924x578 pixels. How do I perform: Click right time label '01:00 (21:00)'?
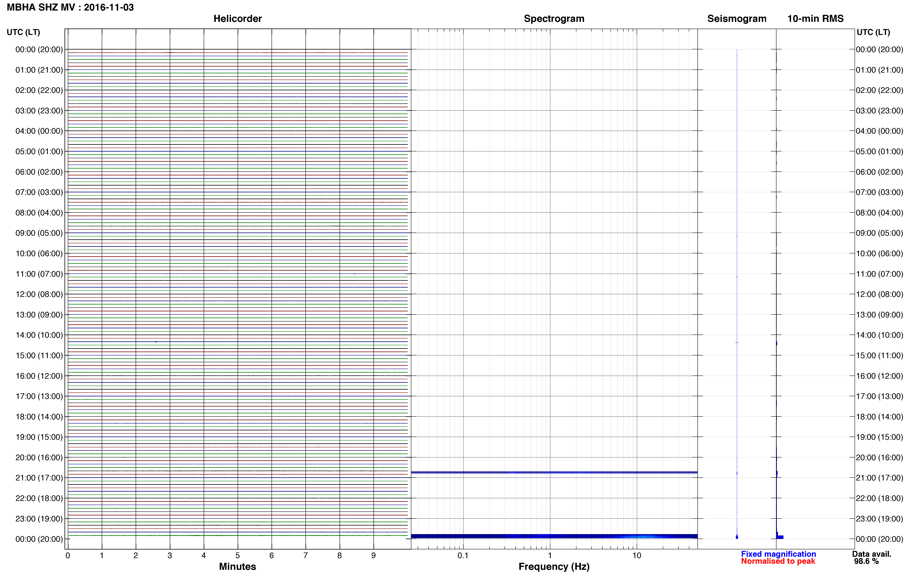click(x=879, y=70)
